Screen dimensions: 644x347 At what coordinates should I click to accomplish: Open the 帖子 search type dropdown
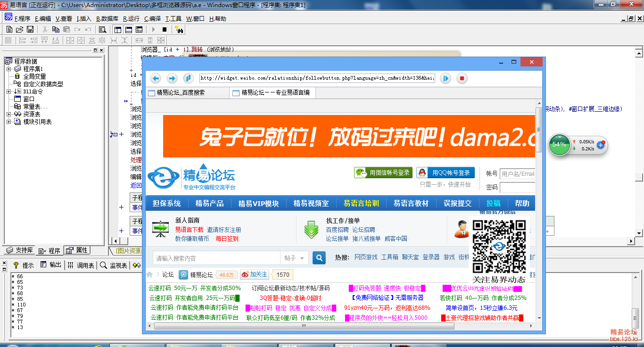point(295,258)
